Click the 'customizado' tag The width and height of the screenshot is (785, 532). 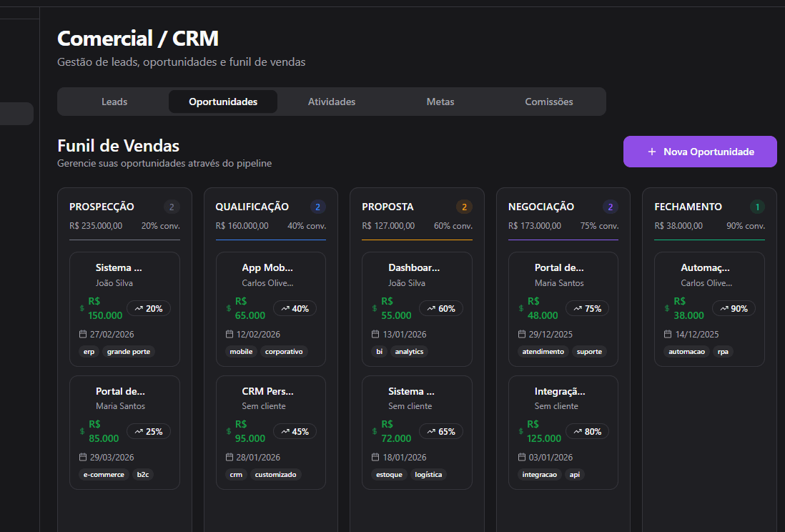(275, 474)
